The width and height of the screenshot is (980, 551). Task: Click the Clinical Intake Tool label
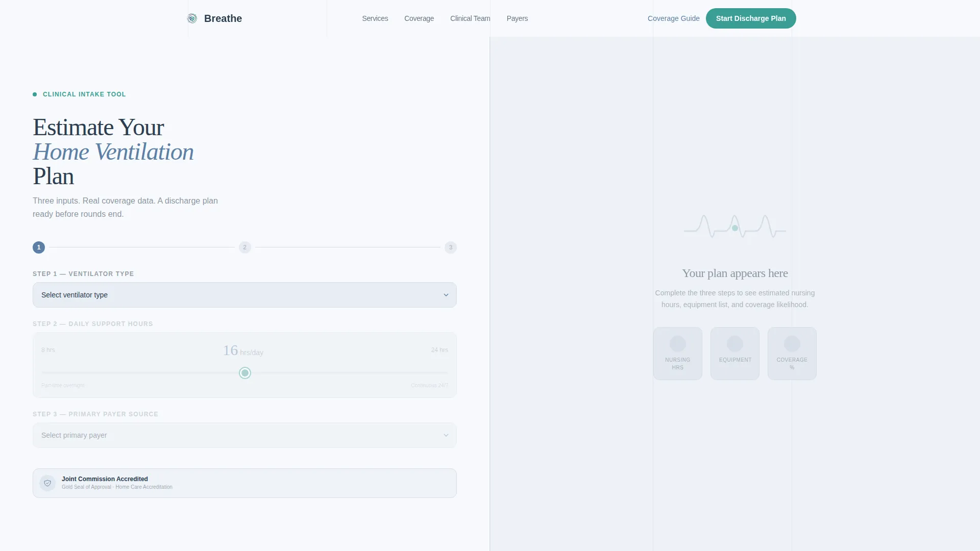pyautogui.click(x=84, y=94)
